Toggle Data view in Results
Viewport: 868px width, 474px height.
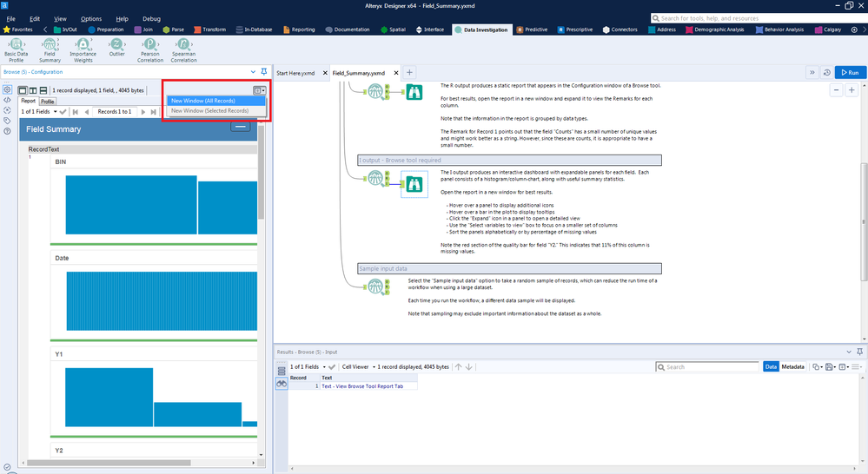pyautogui.click(x=772, y=366)
